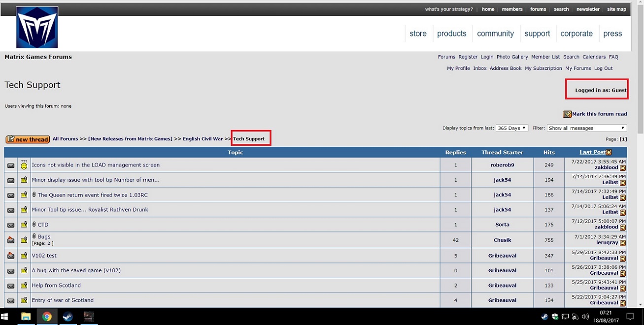Image resolution: width=644 pixels, height=325 pixels.
Task: Click the game icon next to Steam on taskbar
Action: [x=88, y=317]
